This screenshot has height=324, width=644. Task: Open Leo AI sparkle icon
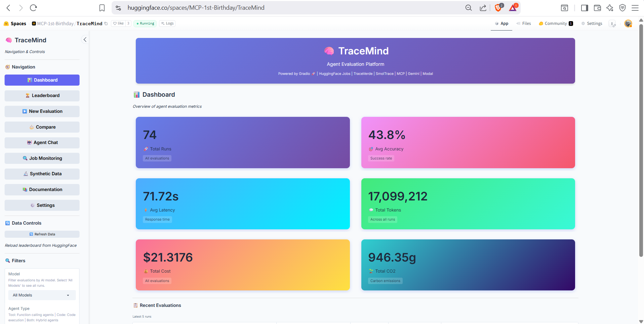coord(610,8)
